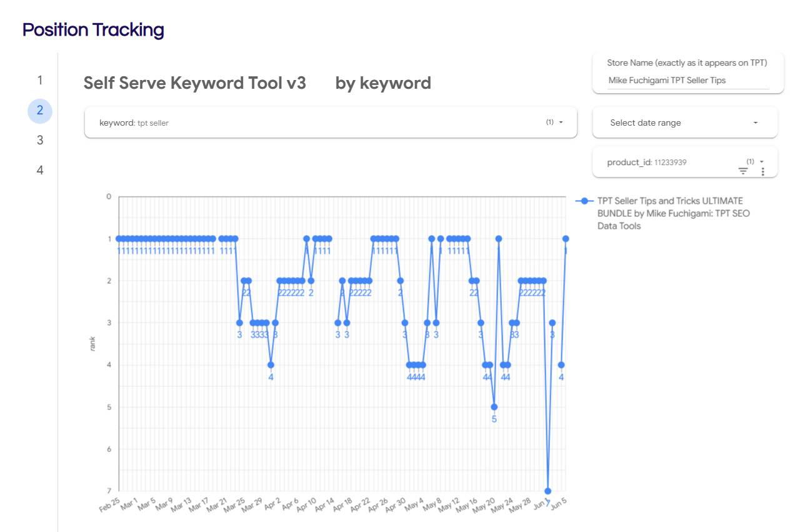The width and height of the screenshot is (795, 532).
Task: Click the rank 7 data point on the chart
Action: pos(547,491)
